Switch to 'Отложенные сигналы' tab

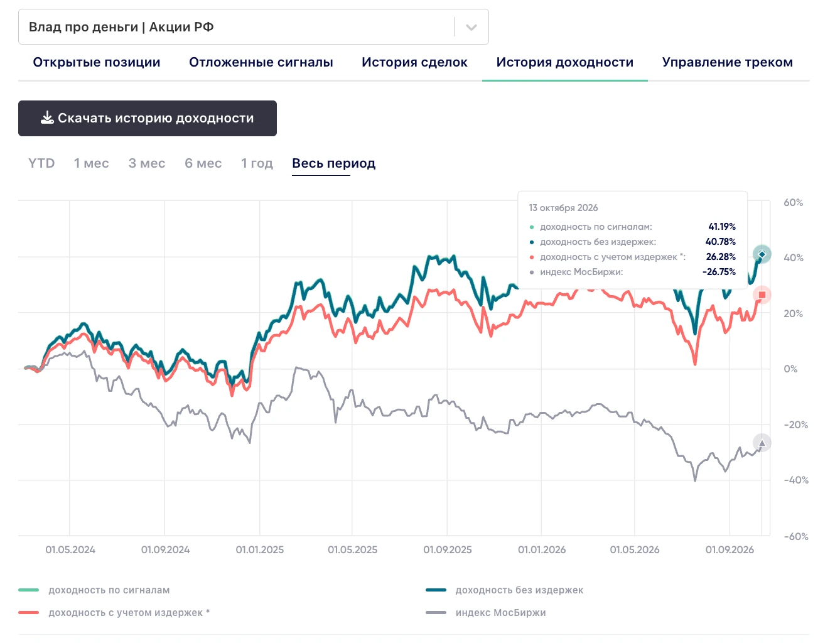(x=261, y=62)
